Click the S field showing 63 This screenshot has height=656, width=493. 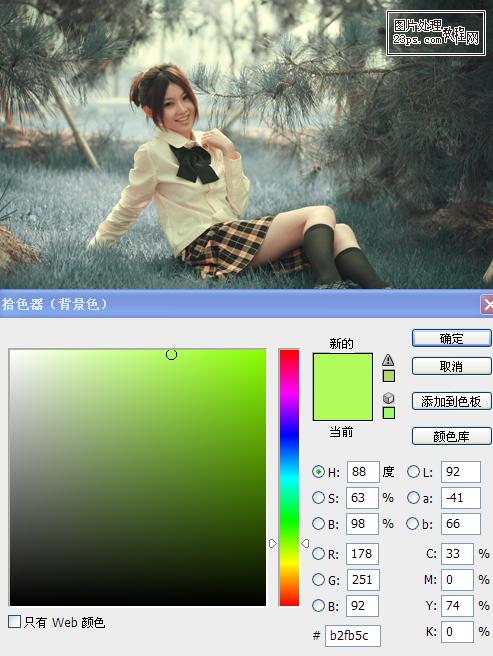362,498
